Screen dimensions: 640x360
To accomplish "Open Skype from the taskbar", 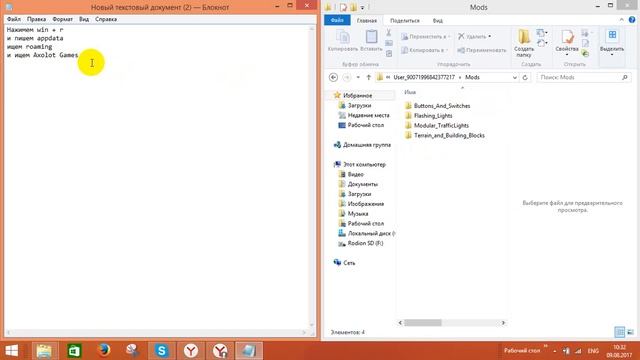I will [x=162, y=351].
